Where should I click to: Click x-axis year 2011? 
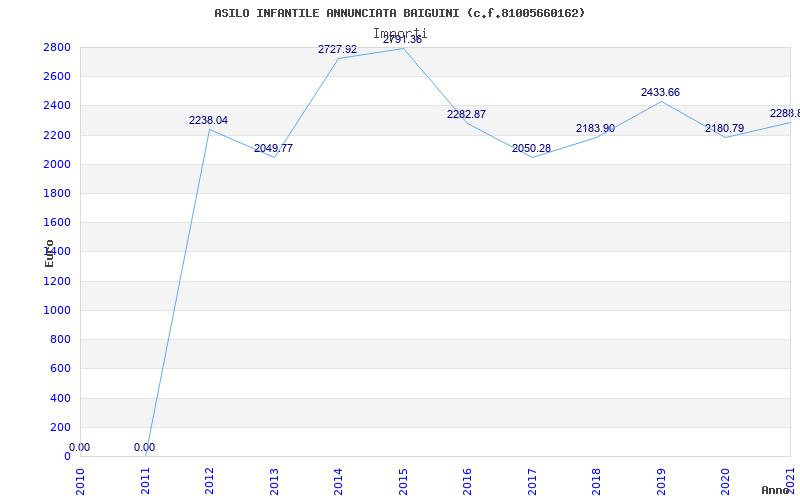click(145, 481)
